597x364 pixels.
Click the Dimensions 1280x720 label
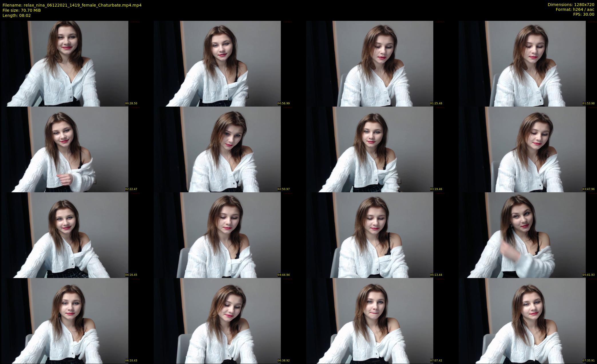tap(571, 5)
